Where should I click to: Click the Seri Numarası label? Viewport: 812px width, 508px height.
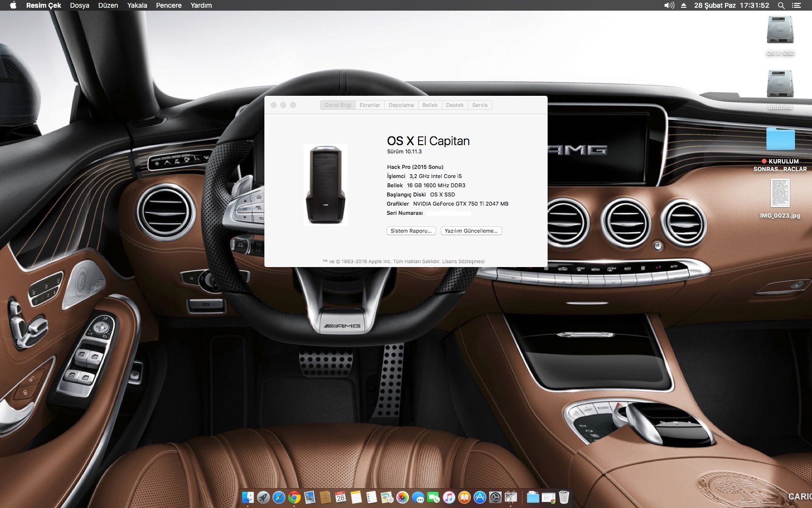point(405,213)
